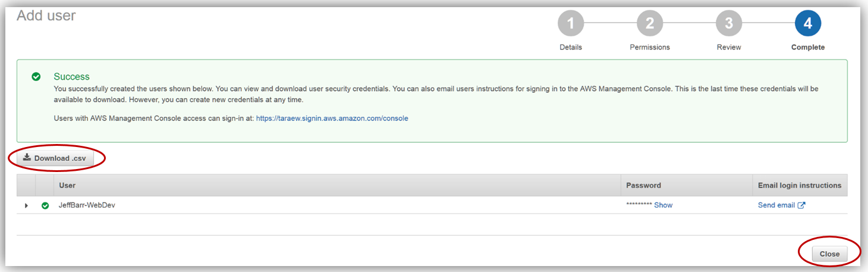Screen dimensions: 868x272
Task: Click the User column header
Action: click(x=67, y=185)
